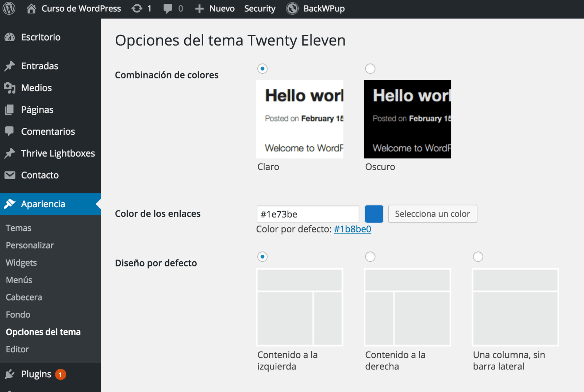Screen dimensions: 584x392
Task: Click the Medios media icon
Action: [10, 88]
